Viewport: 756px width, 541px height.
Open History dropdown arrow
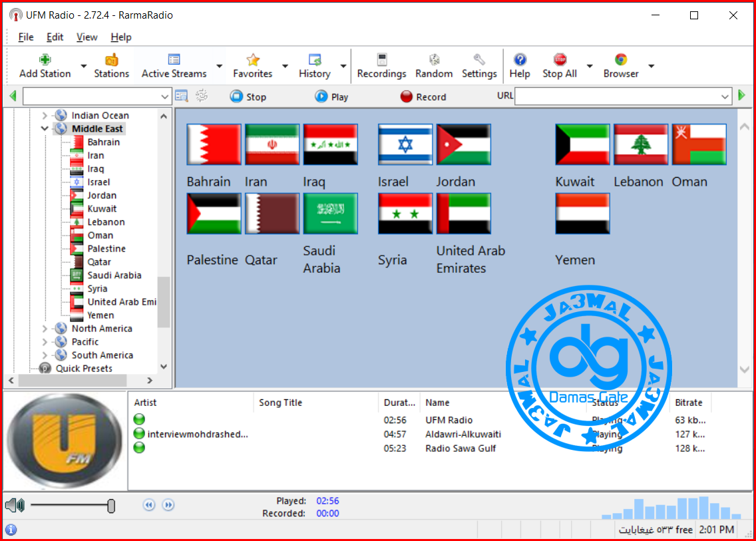pyautogui.click(x=343, y=66)
